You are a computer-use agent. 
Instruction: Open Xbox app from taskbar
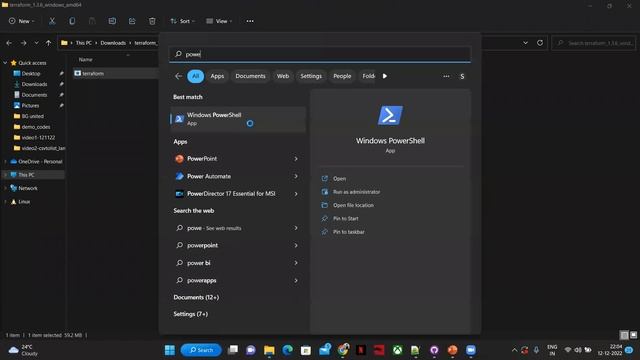[x=398, y=350]
